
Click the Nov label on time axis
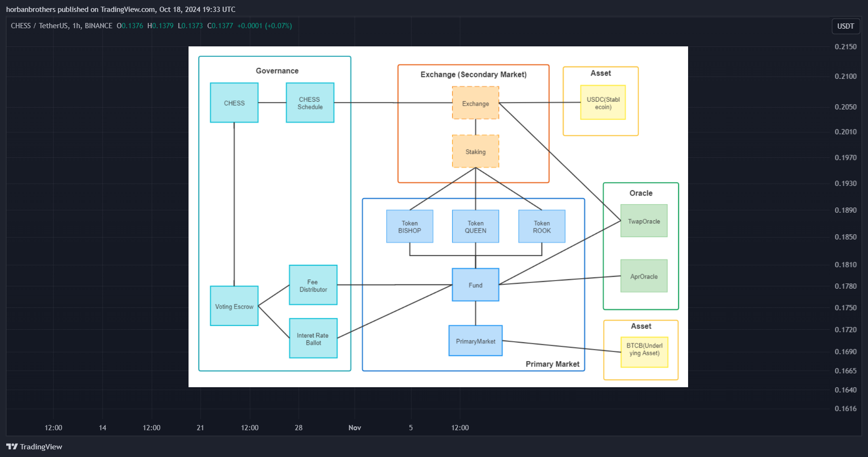point(355,428)
